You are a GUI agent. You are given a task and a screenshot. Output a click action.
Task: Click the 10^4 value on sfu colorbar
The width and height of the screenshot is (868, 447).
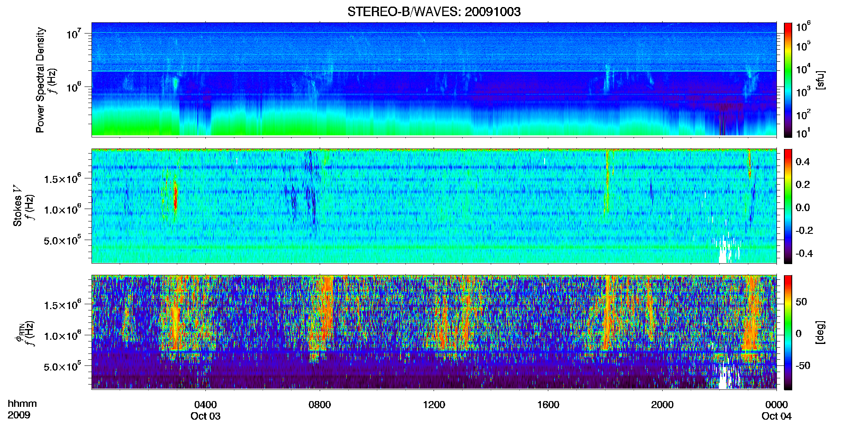[x=804, y=69]
